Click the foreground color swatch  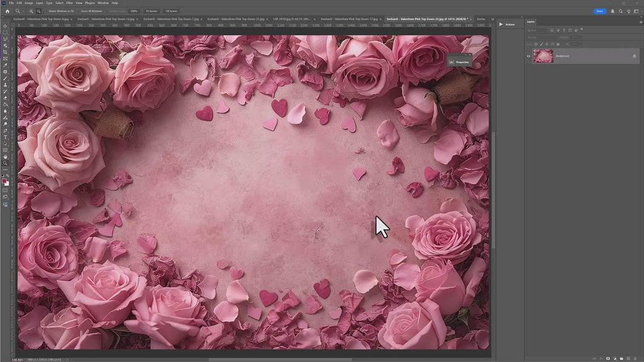[x=4, y=182]
